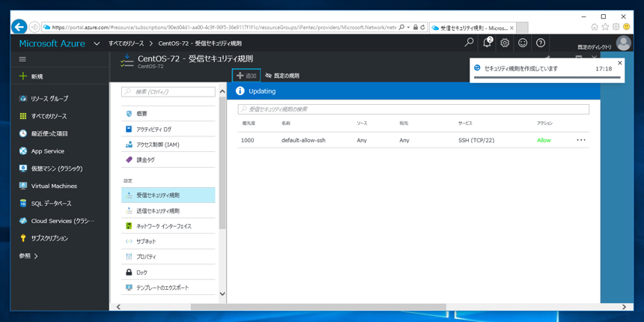Screen dimensions: 644x322
Task: Click the address bar search magnifier icon
Action: click(x=401, y=27)
